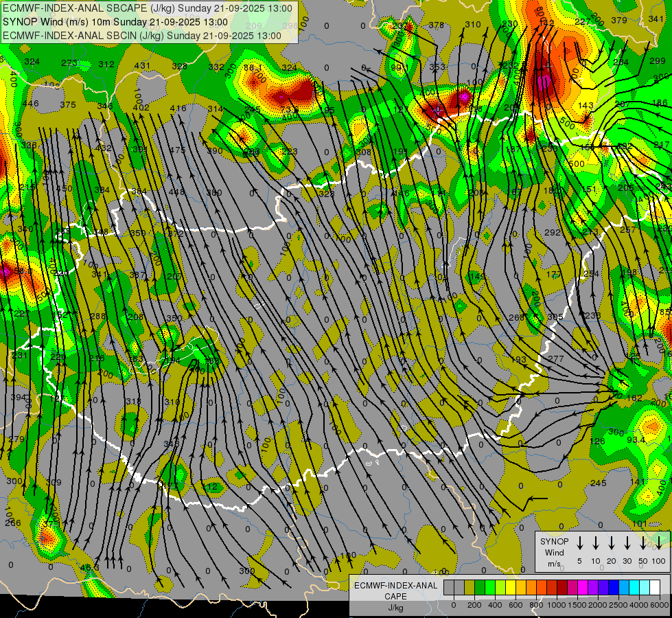Click the map value 305 on the map
Viewport: 672px width, 618px height.
(555, 317)
